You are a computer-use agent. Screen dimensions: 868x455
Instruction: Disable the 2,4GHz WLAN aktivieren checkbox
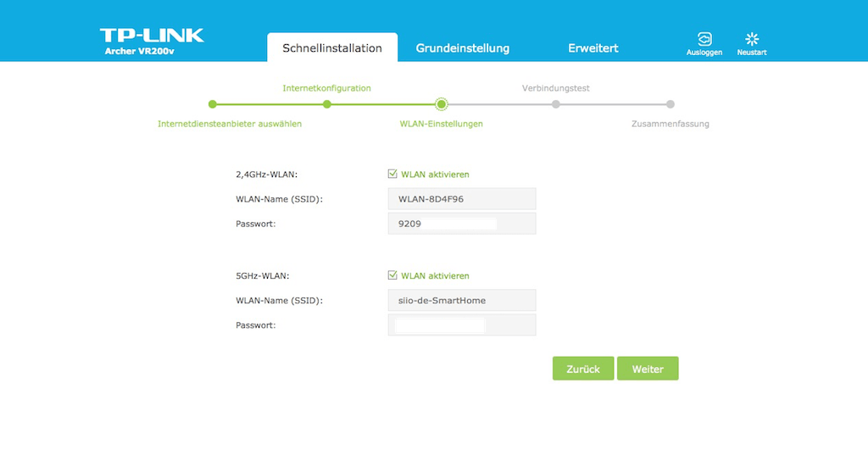(392, 174)
